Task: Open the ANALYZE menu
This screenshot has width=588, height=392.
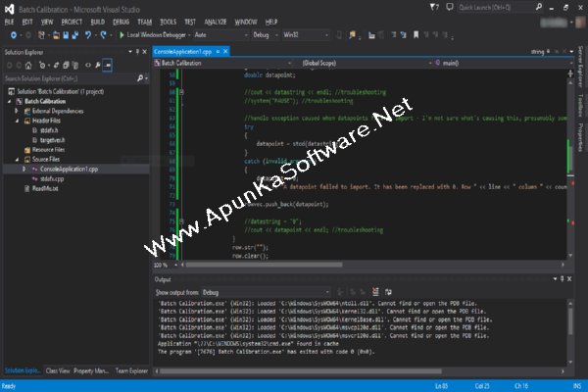Action: point(216,22)
